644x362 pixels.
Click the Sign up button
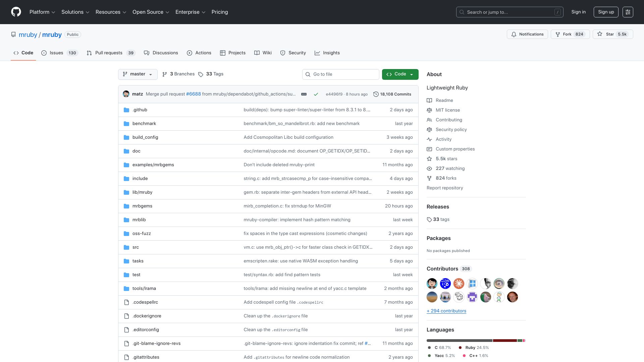pyautogui.click(x=606, y=12)
